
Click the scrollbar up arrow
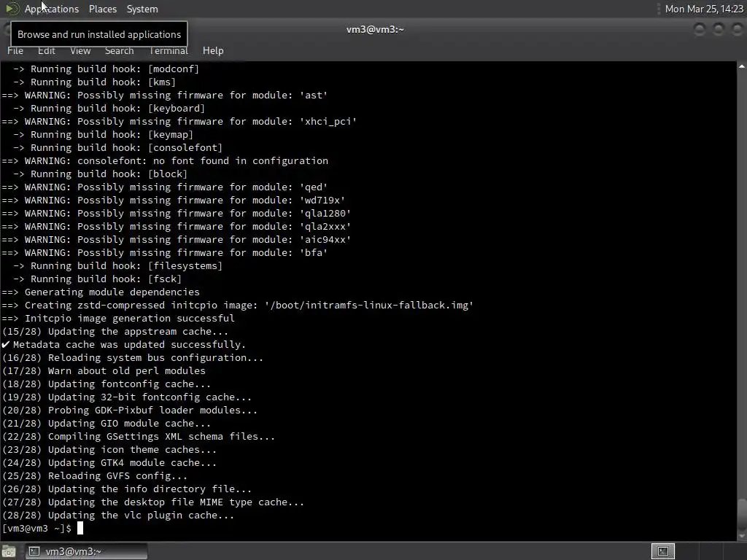(x=742, y=66)
